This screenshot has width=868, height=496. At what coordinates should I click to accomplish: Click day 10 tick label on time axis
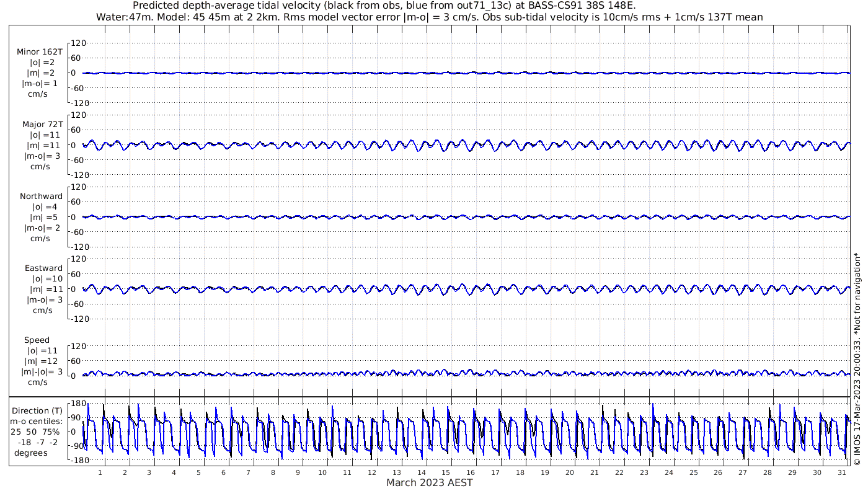322,472
